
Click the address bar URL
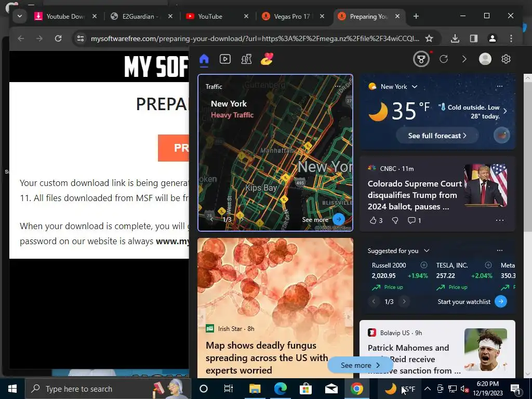255,38
